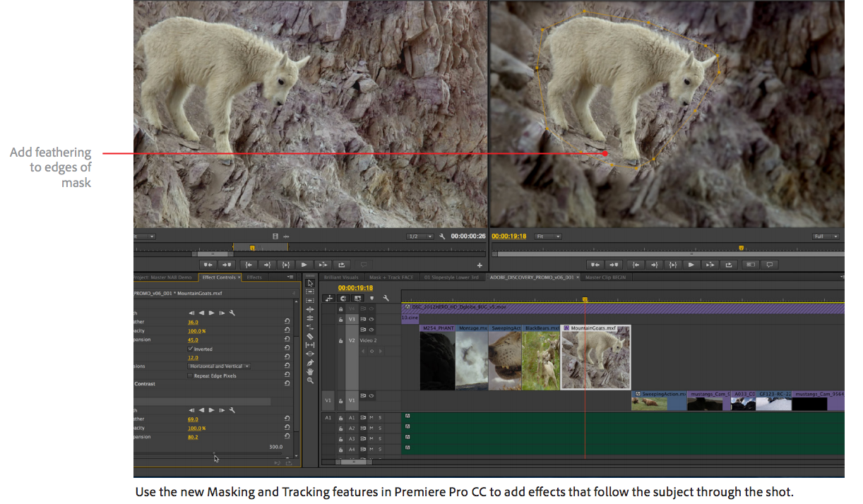Open the Mask + Track FACE sequence tab
Image resolution: width=863 pixels, height=504 pixels.
coord(392,277)
